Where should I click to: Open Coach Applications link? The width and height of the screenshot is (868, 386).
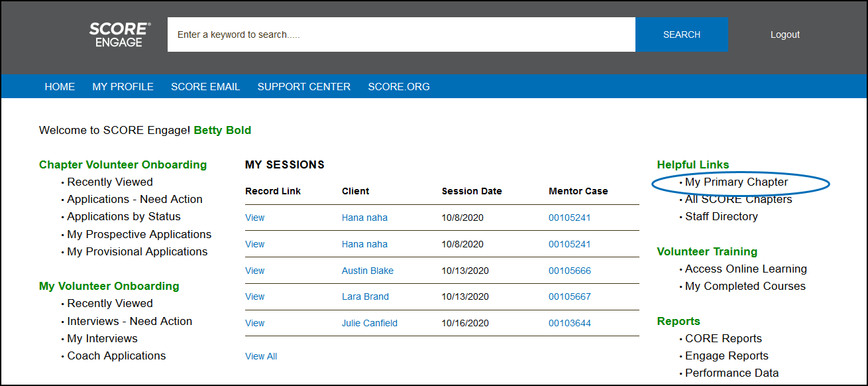tap(117, 355)
